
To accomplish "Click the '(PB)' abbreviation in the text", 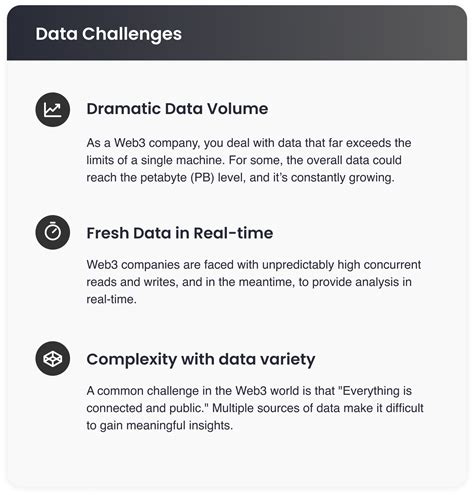I will coord(202,178).
